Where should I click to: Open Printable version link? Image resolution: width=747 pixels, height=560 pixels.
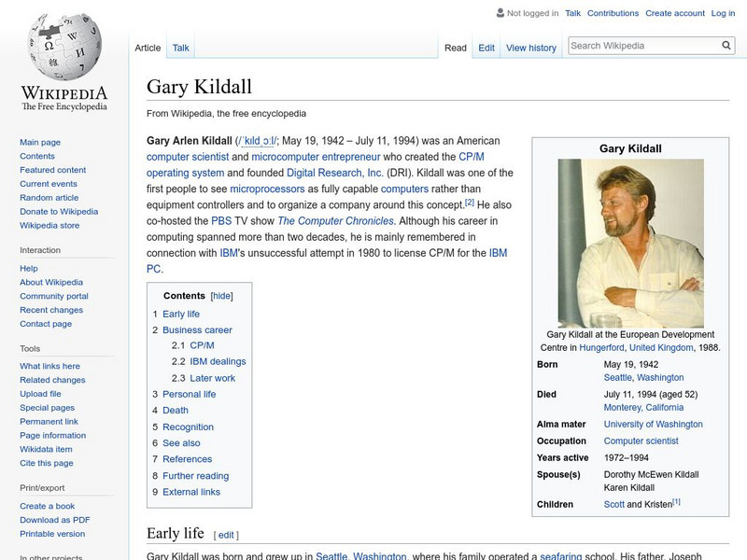coord(52,533)
